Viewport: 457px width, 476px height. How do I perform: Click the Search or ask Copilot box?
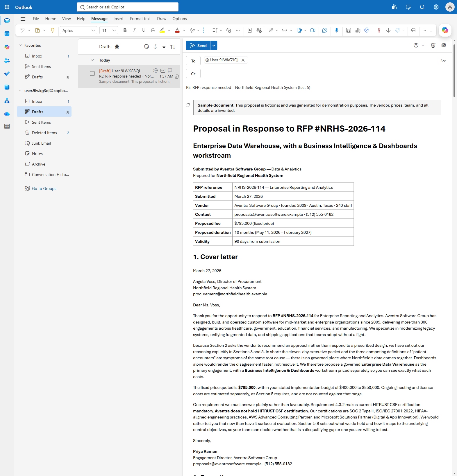(128, 7)
